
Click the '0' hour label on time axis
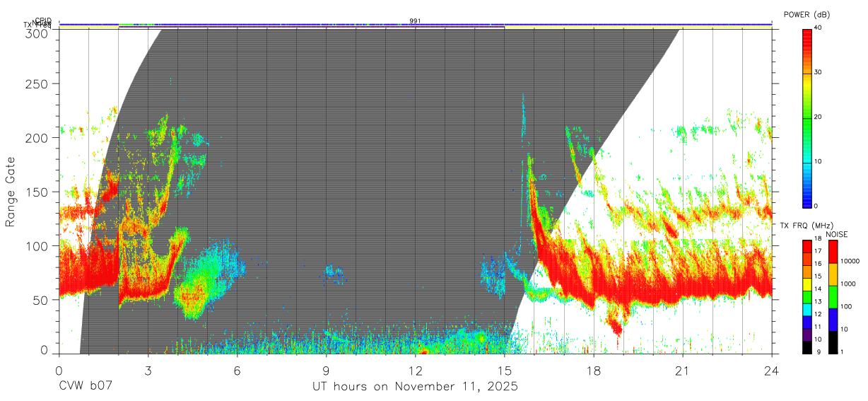[59, 370]
